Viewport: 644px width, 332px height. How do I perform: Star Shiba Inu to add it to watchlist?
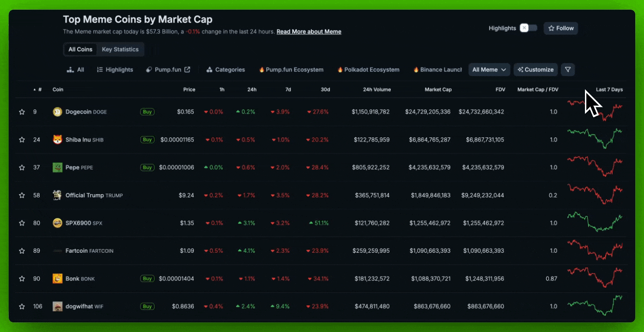22,139
